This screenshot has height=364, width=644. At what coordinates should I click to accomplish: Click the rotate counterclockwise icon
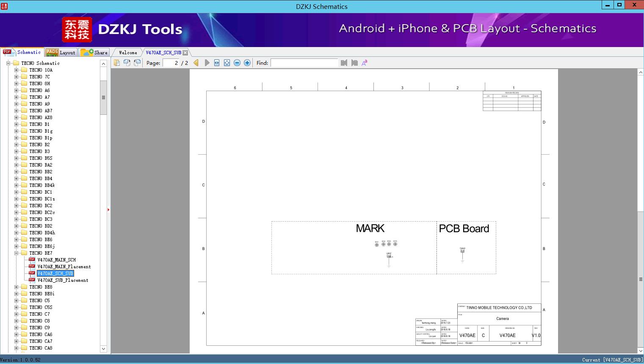pos(127,63)
